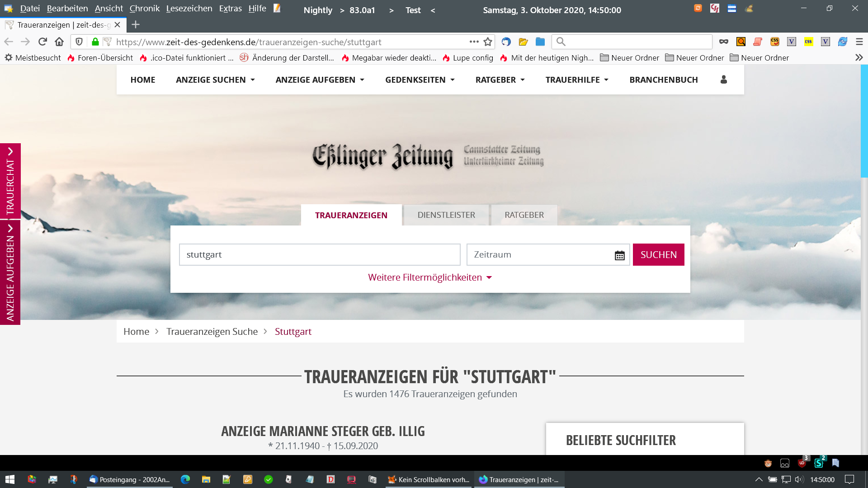
Task: Switch to the DIENSTLEISTER tab
Action: pyautogui.click(x=446, y=215)
